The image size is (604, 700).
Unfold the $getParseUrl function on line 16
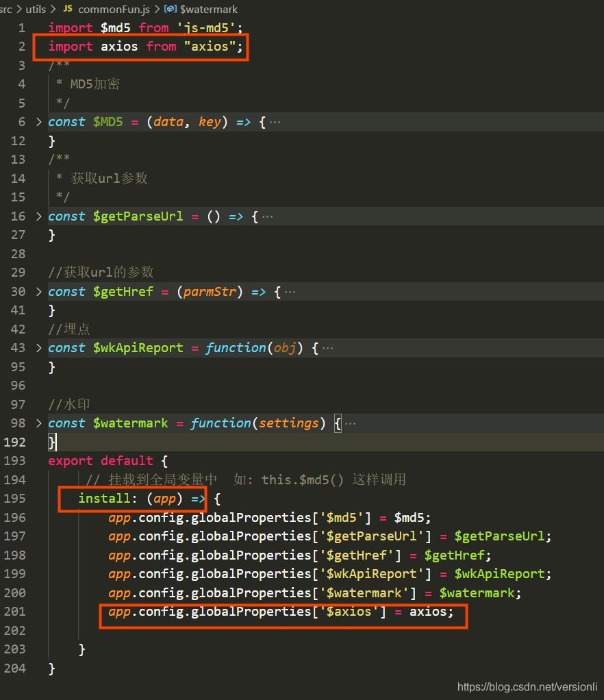tap(39, 216)
